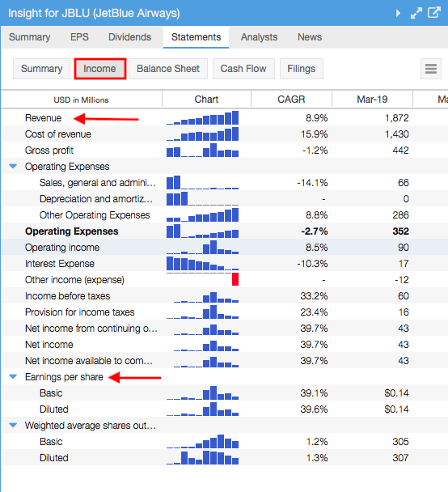Select Income before taxes row
448x492 pixels.
[224, 296]
